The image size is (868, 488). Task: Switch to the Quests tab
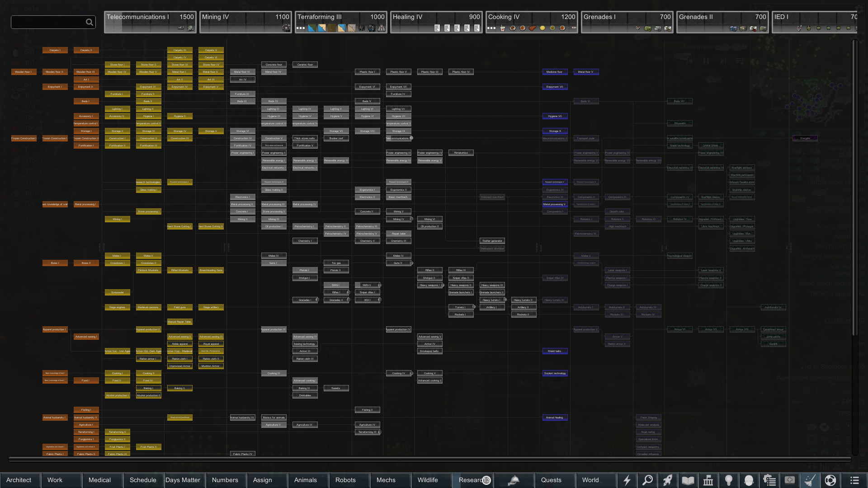click(x=551, y=480)
